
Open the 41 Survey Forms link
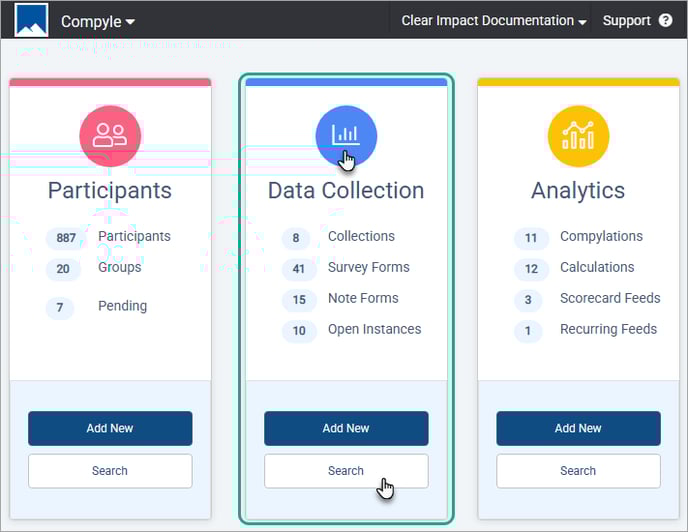(x=368, y=268)
